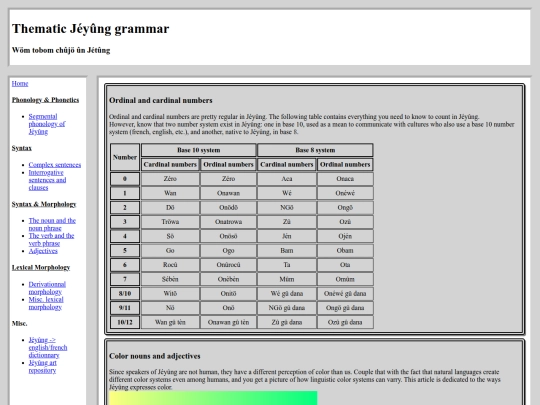Click the NGö cell in row 2
Image resolution: width=540 pixels, height=405 pixels.
coord(287,207)
